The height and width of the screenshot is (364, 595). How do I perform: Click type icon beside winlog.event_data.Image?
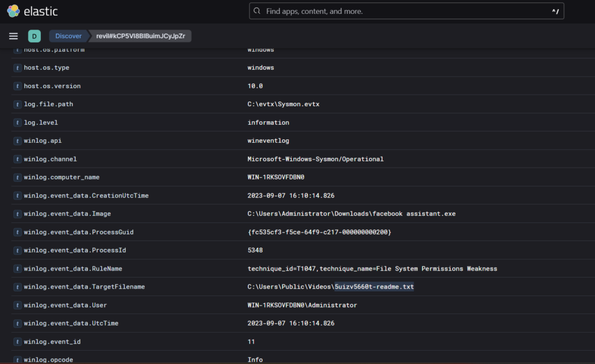17,214
